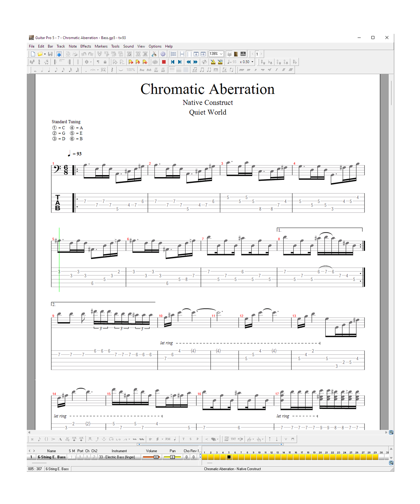The height and width of the screenshot is (504, 420).
Task: Select the fortissimo (ff) dynamic
Action: [283, 70]
